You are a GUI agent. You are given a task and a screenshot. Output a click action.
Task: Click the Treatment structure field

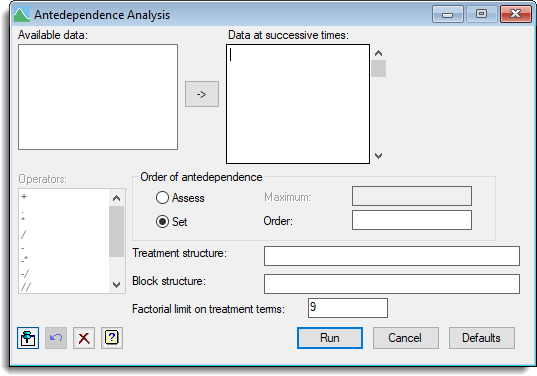tap(392, 256)
